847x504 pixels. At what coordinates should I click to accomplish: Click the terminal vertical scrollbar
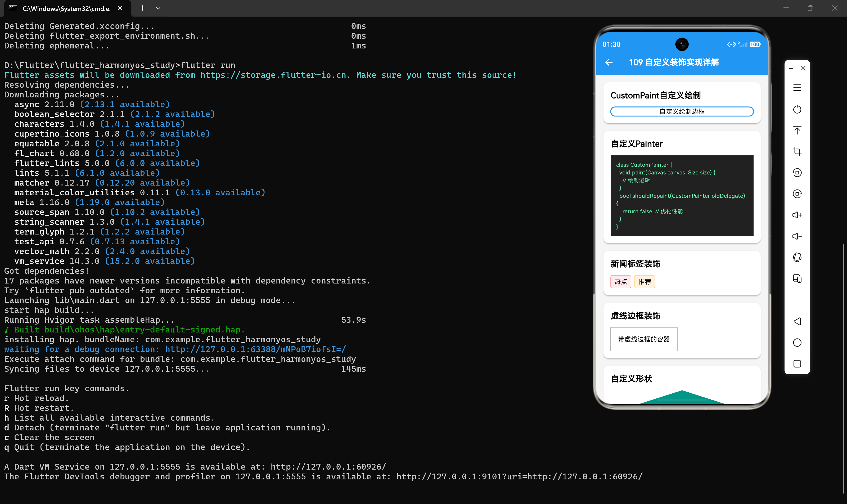(x=844, y=369)
